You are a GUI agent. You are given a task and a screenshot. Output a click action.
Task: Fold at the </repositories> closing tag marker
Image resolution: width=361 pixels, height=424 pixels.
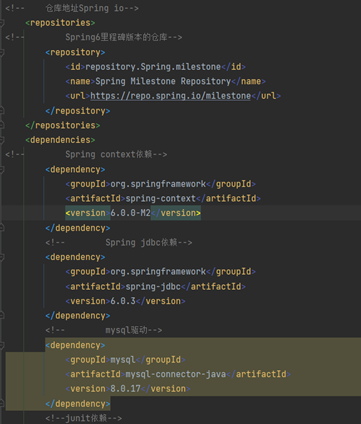[2, 125]
